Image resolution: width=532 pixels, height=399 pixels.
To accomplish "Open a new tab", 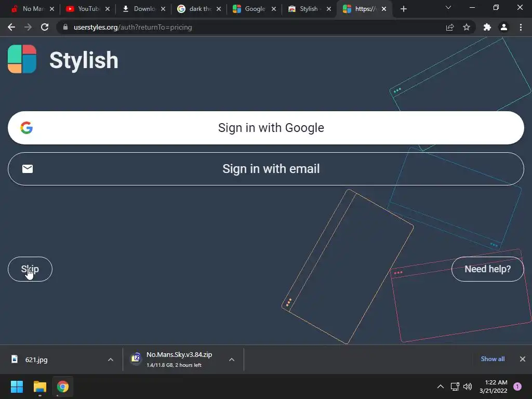I will coord(403,9).
